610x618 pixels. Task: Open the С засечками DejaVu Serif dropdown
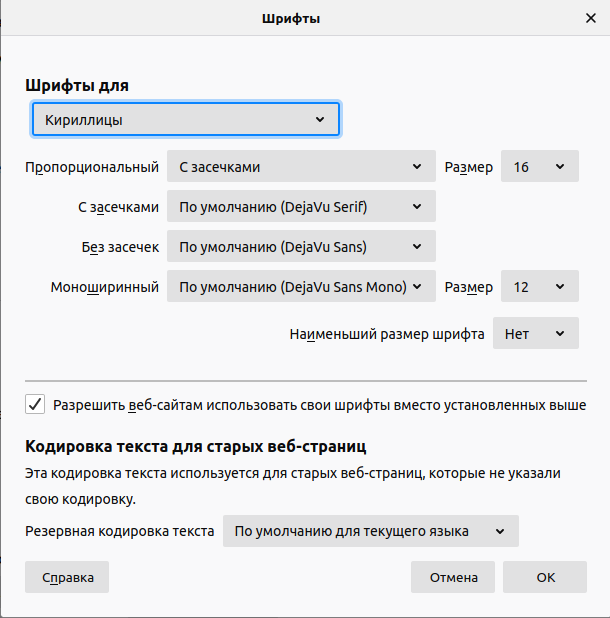click(x=301, y=206)
